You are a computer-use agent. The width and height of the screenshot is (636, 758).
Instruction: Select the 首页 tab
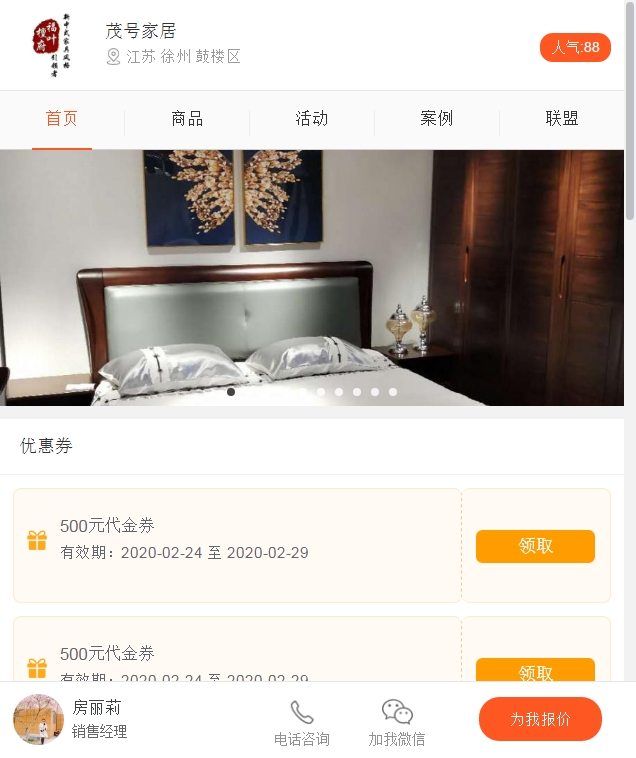coord(62,119)
